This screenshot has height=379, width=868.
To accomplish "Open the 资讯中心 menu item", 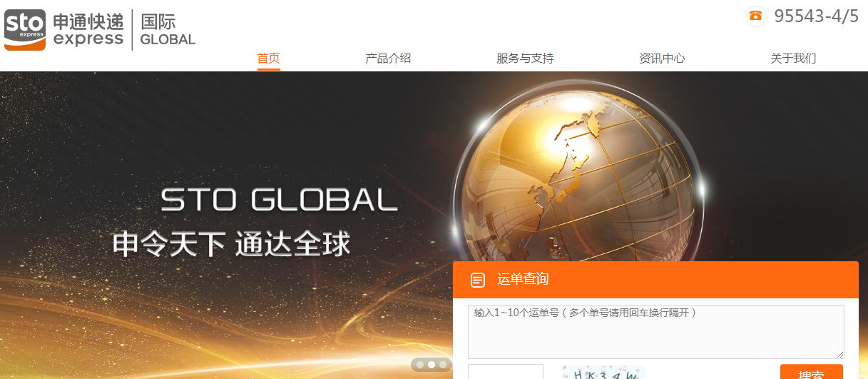I will click(662, 59).
